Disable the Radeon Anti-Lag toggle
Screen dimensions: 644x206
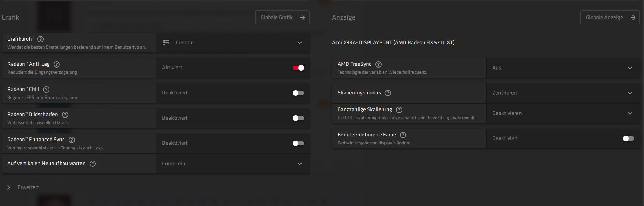point(298,68)
